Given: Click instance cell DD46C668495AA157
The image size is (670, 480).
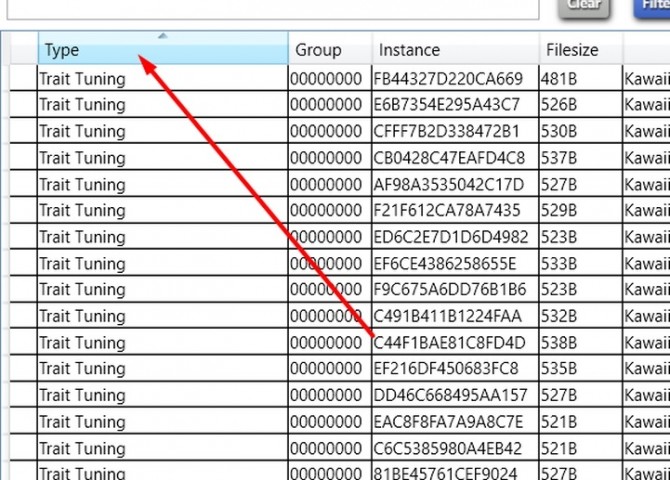Looking at the screenshot, I should [447, 395].
